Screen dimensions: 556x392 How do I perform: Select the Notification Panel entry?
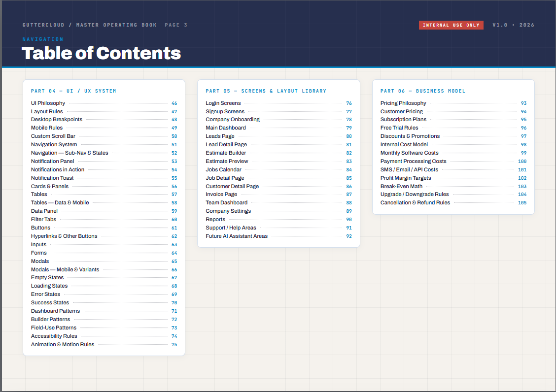click(104, 161)
